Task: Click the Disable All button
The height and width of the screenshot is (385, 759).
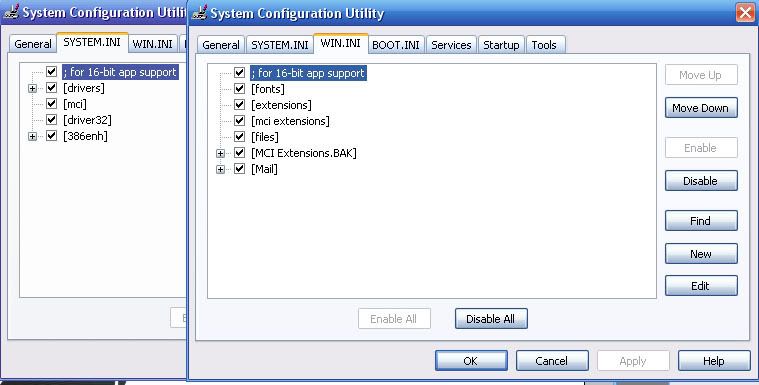Action: pos(491,319)
